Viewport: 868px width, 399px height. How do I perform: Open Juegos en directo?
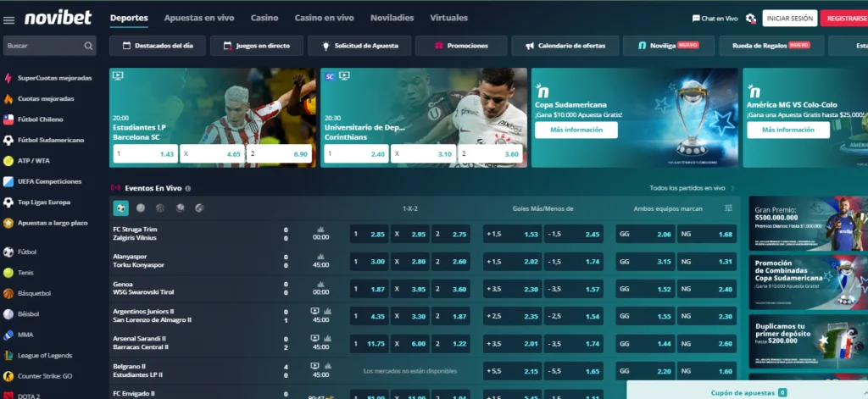[x=257, y=46]
